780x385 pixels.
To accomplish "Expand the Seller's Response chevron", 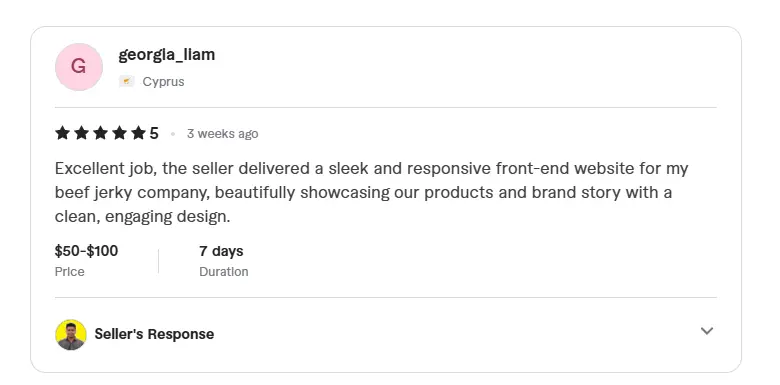I will (707, 331).
